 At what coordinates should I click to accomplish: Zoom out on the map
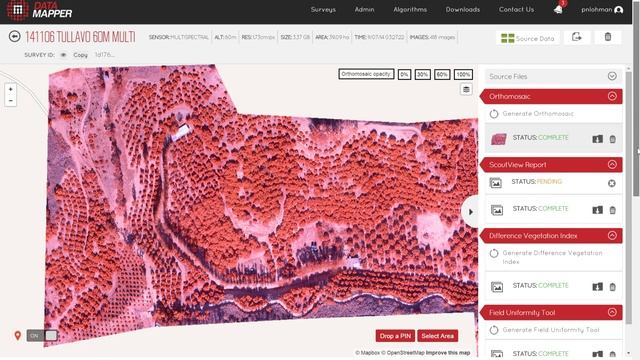click(x=11, y=100)
